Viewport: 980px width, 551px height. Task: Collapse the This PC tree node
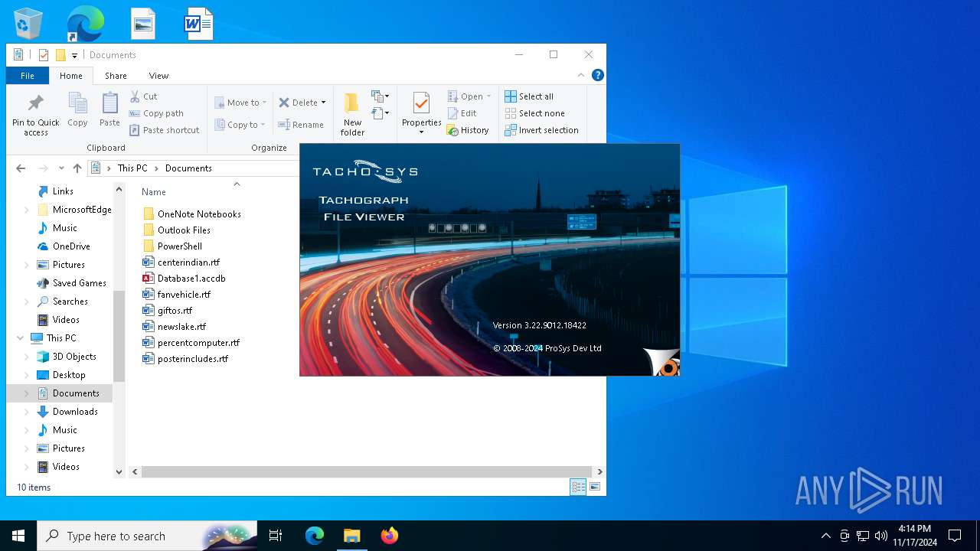(x=21, y=338)
